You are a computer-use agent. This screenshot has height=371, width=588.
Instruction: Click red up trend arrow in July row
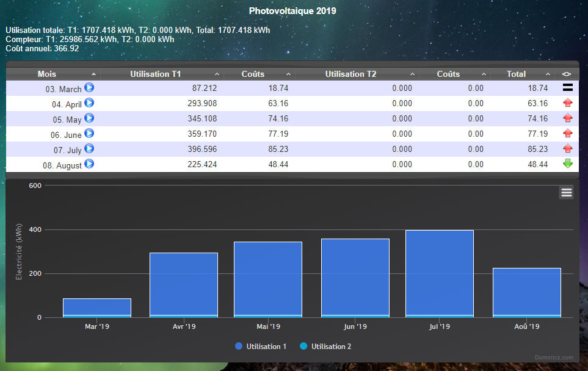point(568,148)
